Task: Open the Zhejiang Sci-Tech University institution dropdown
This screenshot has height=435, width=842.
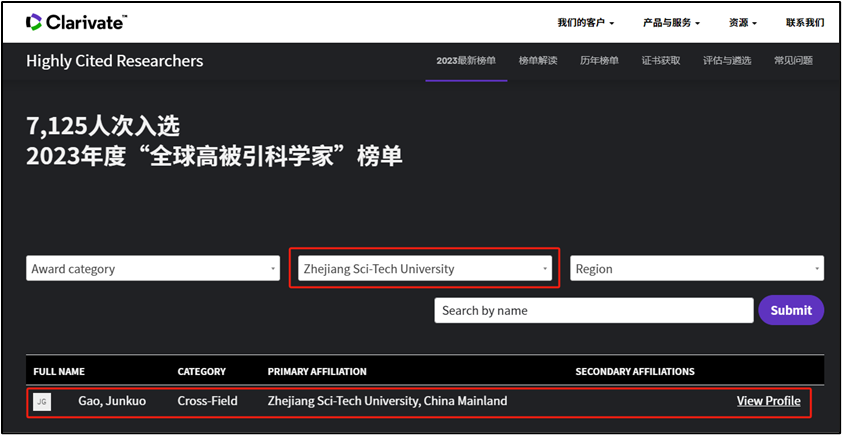Action: (x=425, y=269)
